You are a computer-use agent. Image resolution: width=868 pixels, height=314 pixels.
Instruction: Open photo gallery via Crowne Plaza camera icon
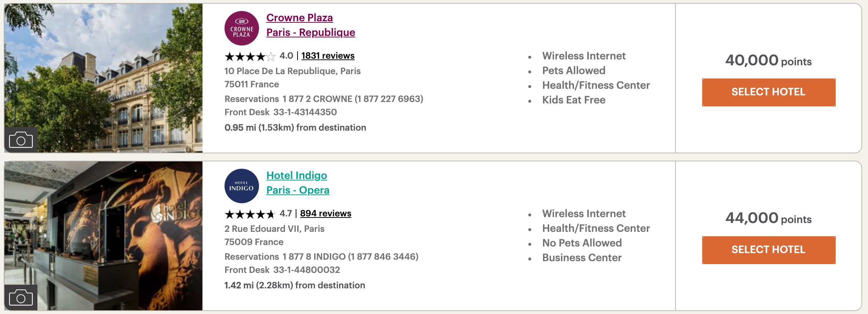click(x=21, y=140)
